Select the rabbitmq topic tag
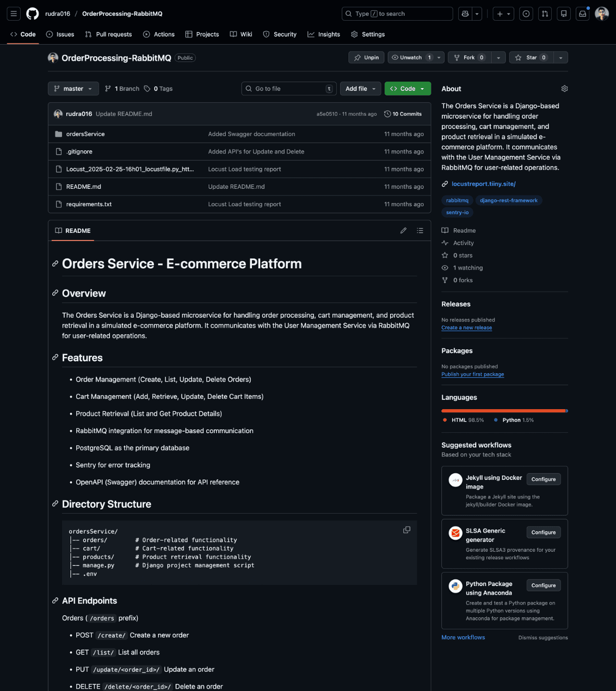Image resolution: width=616 pixels, height=691 pixels. point(457,200)
